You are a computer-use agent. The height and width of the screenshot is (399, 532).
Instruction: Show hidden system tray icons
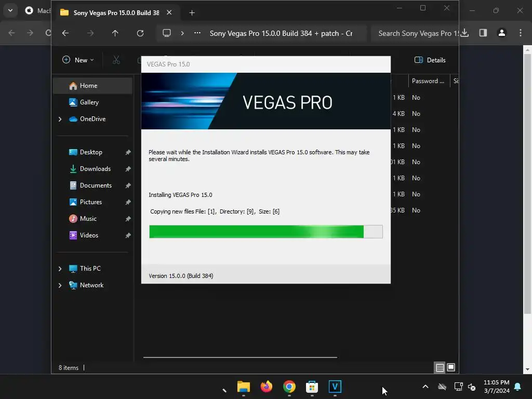coord(425,387)
